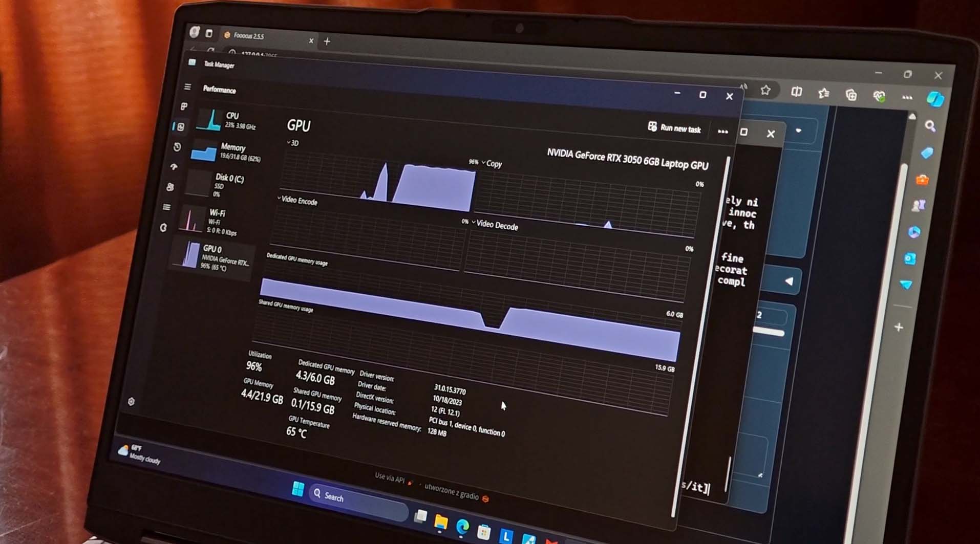Click the Use via API link
The height and width of the screenshot is (544, 980).
point(390,478)
